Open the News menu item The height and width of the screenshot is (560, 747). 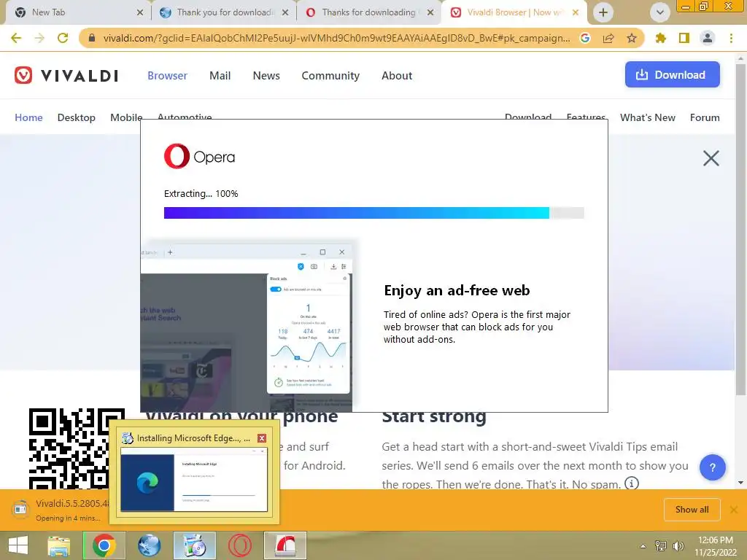[x=266, y=75]
